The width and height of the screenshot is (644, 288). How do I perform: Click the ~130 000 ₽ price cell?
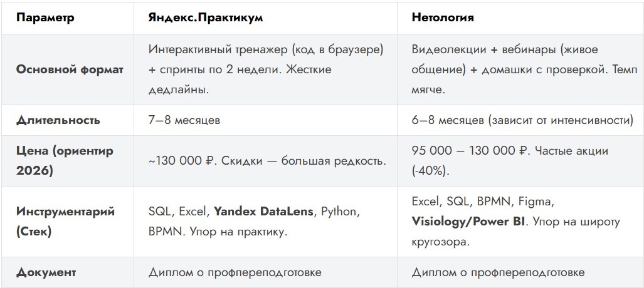[x=265, y=161]
